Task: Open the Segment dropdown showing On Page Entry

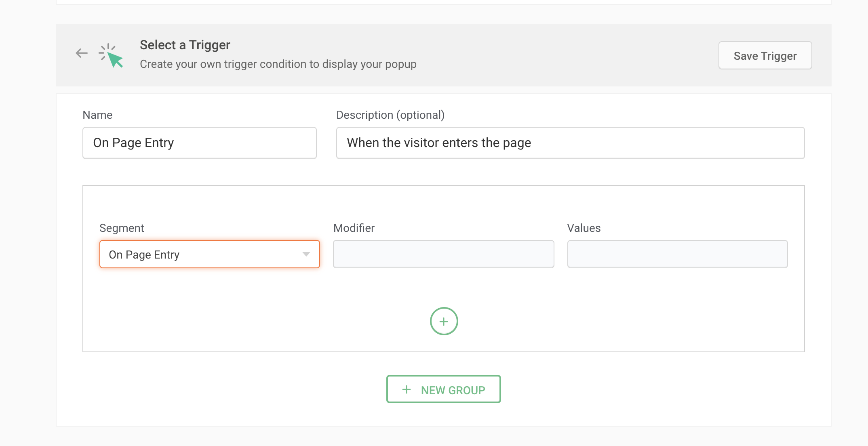Action: pos(202,254)
